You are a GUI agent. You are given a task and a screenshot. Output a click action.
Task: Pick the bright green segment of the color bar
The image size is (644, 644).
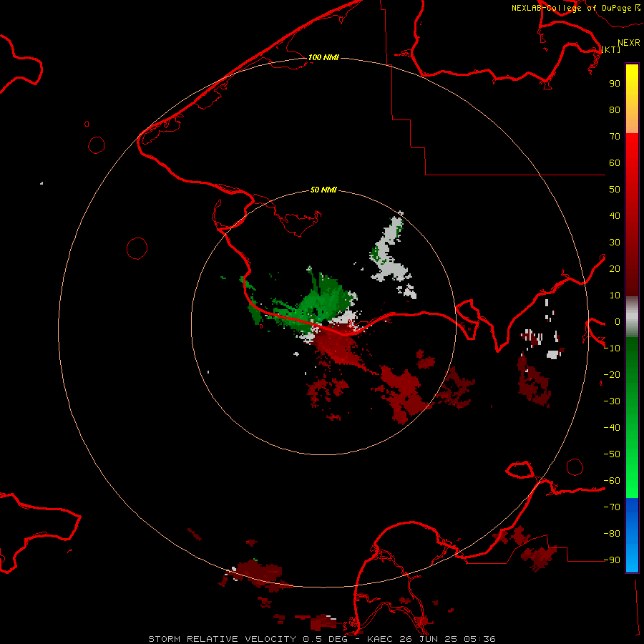[632, 417]
